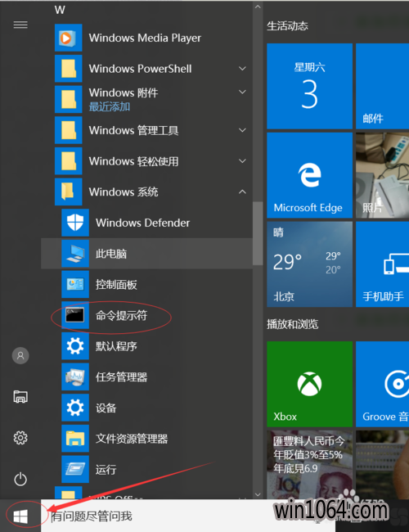
Task: Click the 播放和浏览 group heading
Action: coord(293,324)
